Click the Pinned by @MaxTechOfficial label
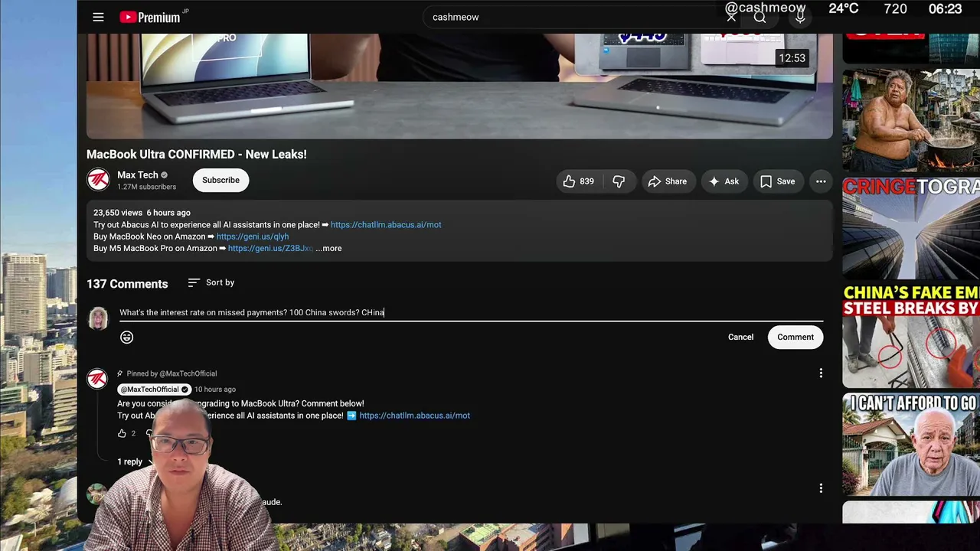Viewport: 980px width, 551px height. tap(171, 373)
